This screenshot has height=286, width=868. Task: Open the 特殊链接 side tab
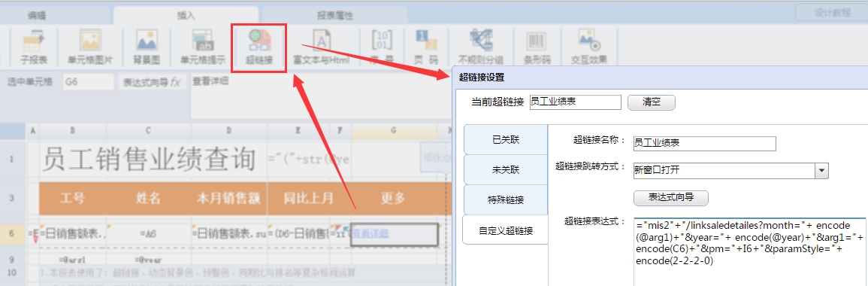(x=506, y=200)
